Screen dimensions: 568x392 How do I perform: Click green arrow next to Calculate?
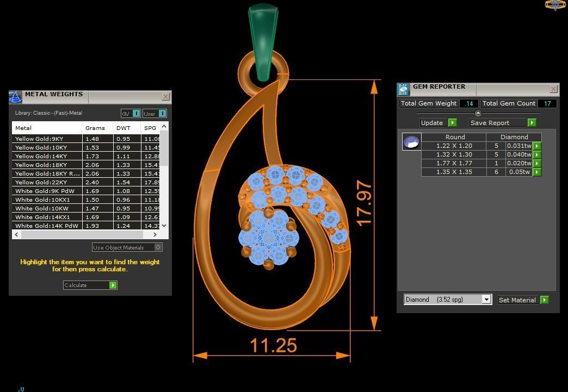pos(113,285)
